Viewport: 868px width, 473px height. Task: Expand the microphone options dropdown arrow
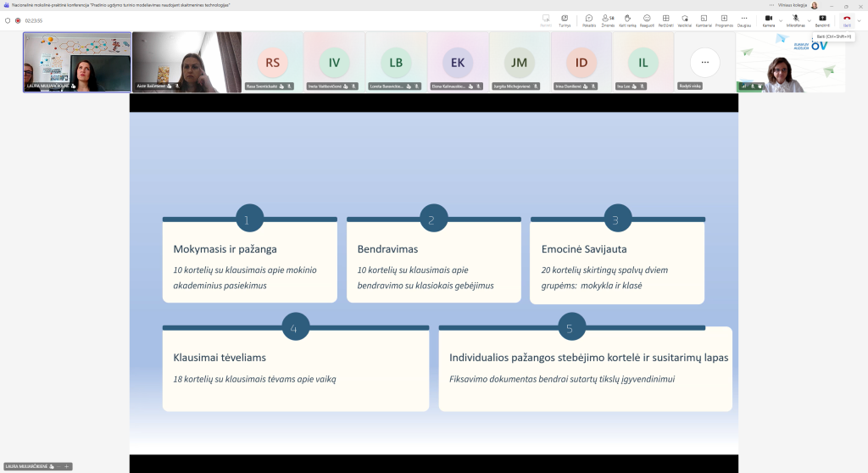(809, 19)
